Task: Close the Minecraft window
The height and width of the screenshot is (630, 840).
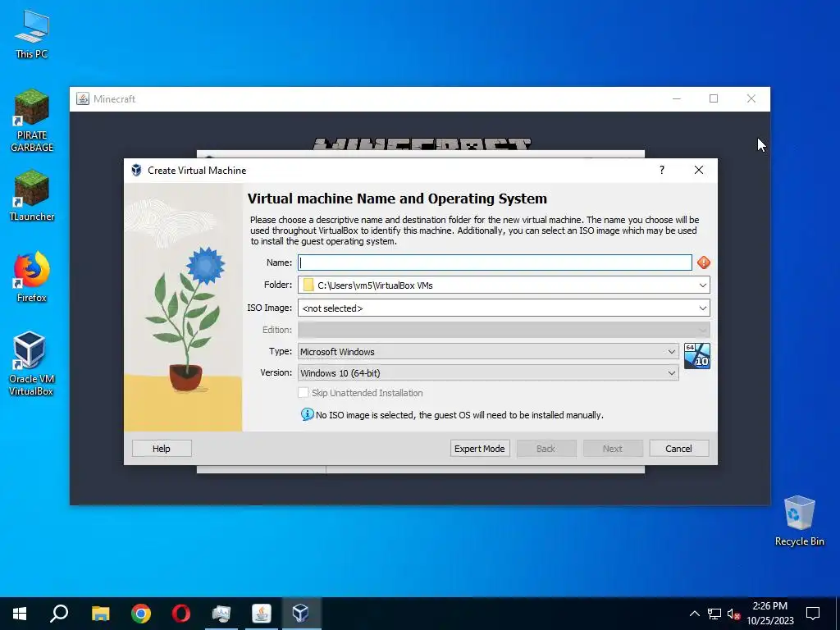Action: pyautogui.click(x=751, y=98)
